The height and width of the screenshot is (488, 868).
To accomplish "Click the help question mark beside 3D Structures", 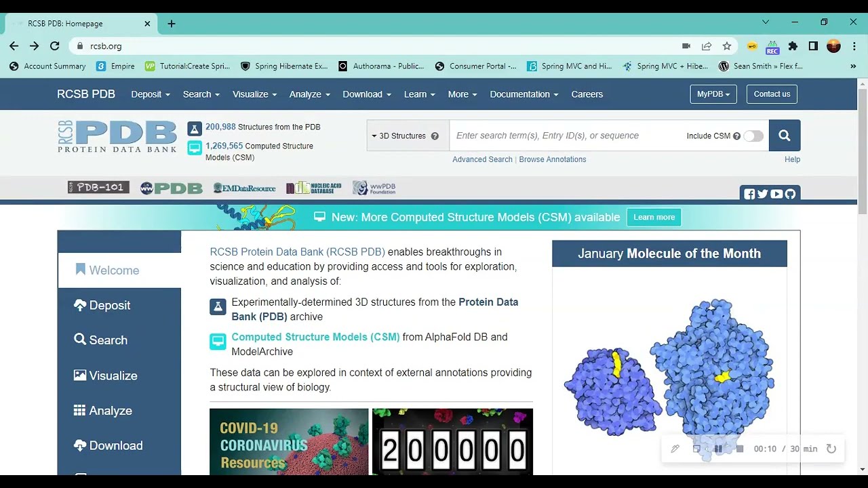I will tap(435, 136).
